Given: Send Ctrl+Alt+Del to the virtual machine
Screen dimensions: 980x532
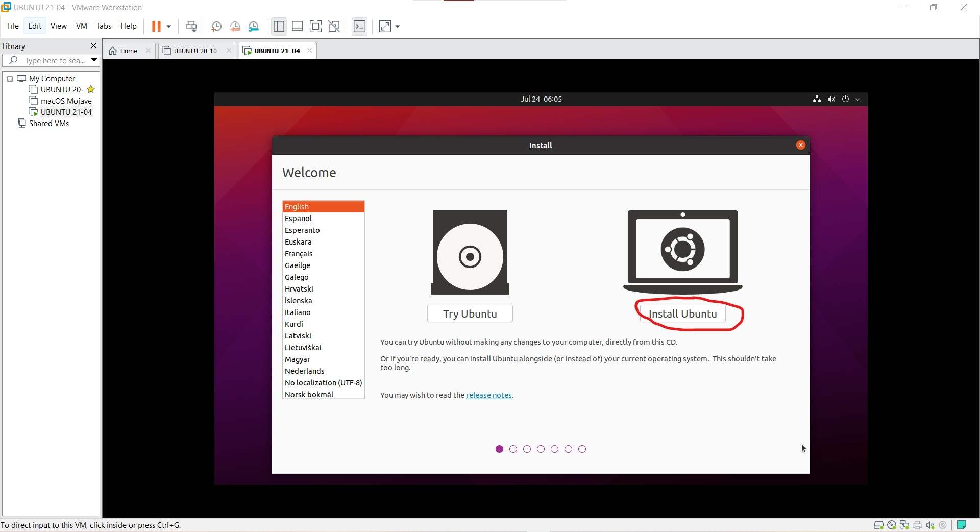Looking at the screenshot, I should 191,26.
